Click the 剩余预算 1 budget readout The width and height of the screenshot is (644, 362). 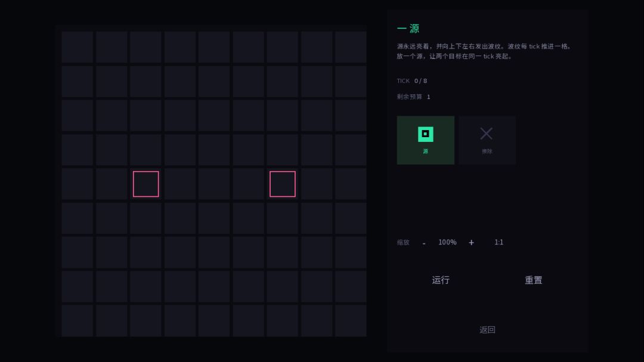pos(414,97)
